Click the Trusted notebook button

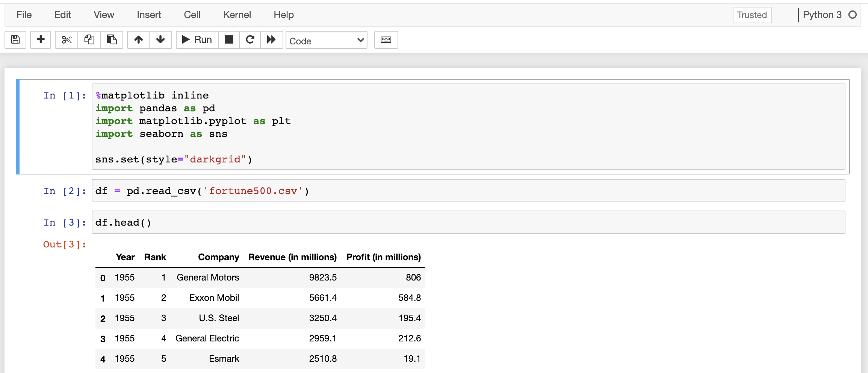click(752, 15)
